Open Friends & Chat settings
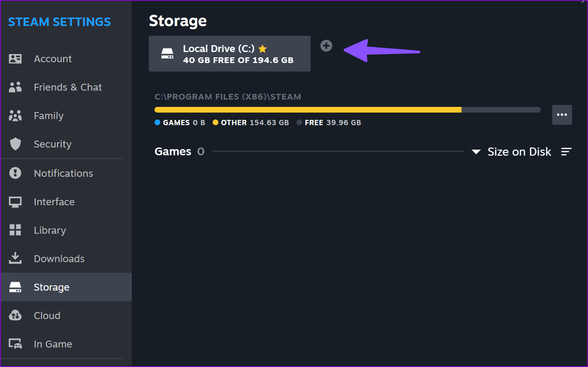Screen dimensions: 588x367 66,87
